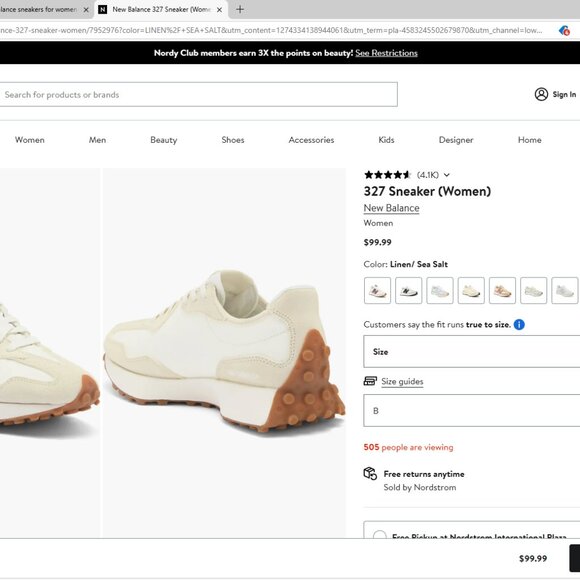This screenshot has width=580, height=580.
Task: Click the 327 Sneaker (Women) product title
Action: pyautogui.click(x=427, y=192)
